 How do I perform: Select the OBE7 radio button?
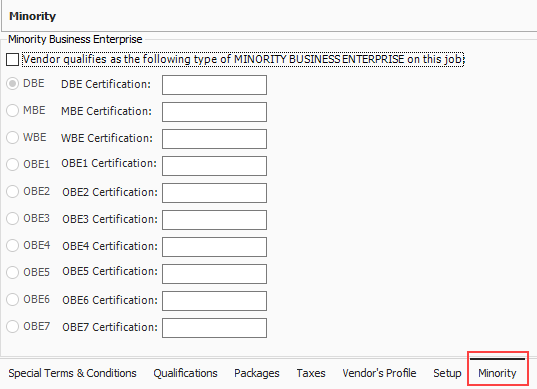pos(12,327)
